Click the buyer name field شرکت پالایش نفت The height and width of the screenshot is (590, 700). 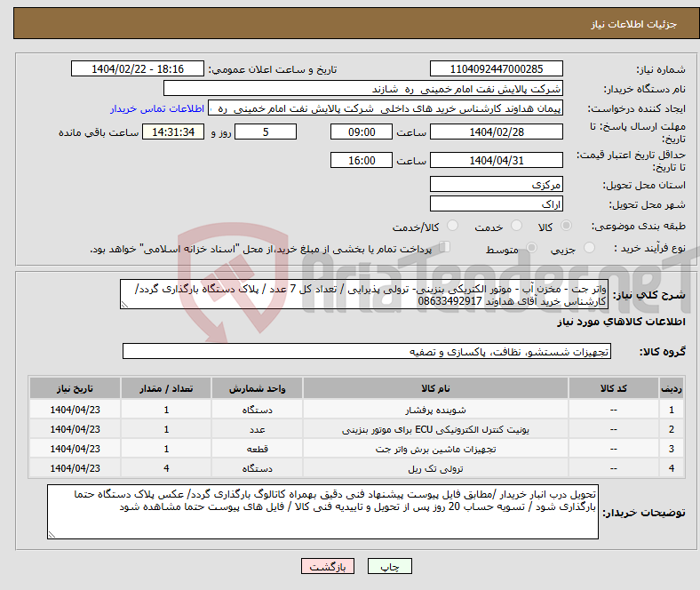click(x=363, y=89)
